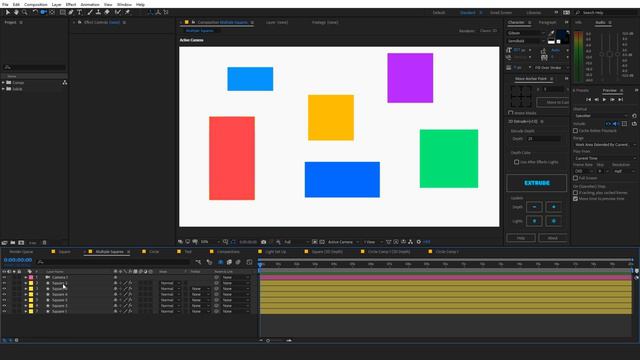Click the new composition icon in Project panel
This screenshot has width=640, height=360.
(x=21, y=242)
